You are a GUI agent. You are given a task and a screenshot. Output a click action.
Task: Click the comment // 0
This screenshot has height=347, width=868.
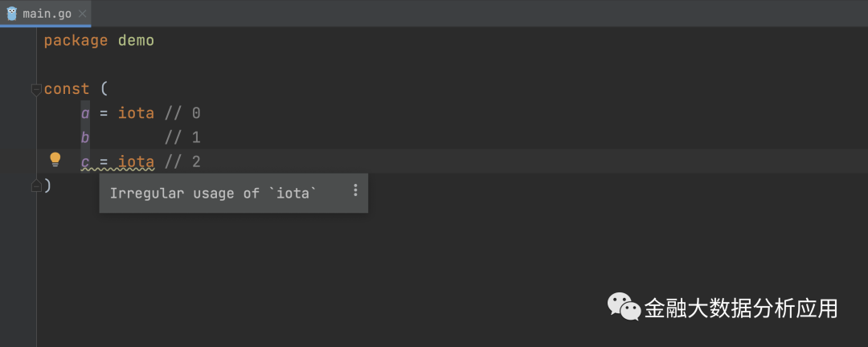182,113
